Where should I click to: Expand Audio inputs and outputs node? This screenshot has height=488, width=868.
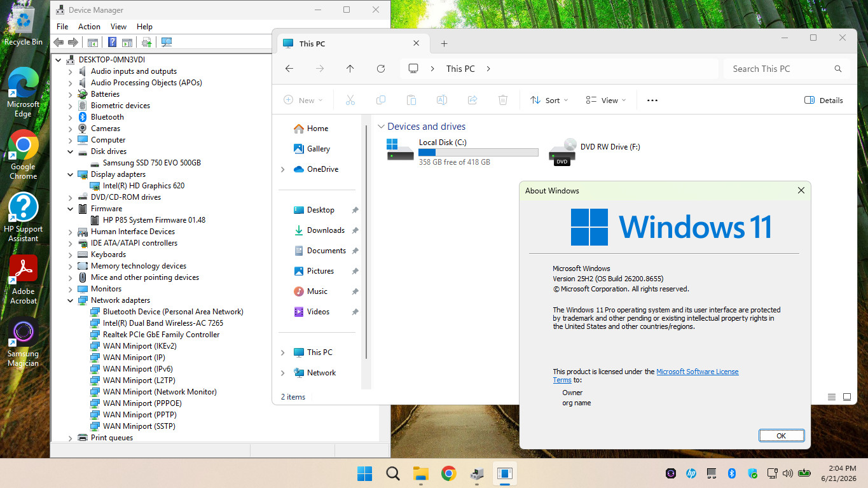71,71
